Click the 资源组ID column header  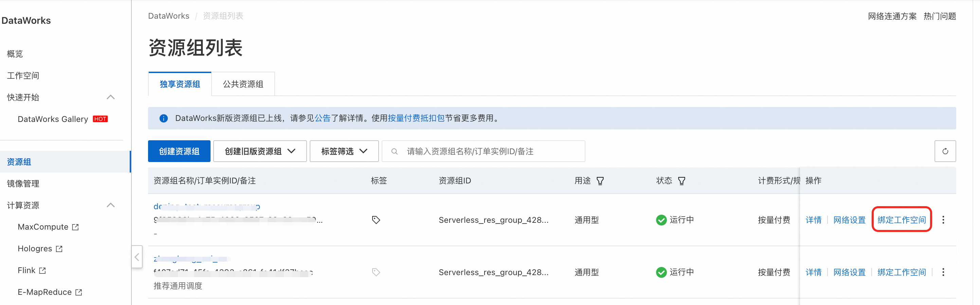(x=455, y=181)
